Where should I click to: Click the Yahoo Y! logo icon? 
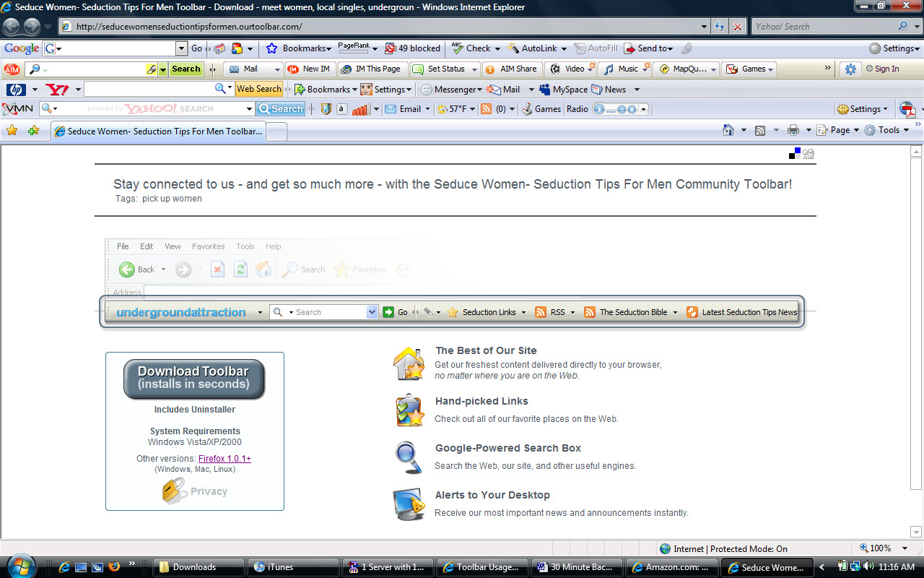(56, 90)
